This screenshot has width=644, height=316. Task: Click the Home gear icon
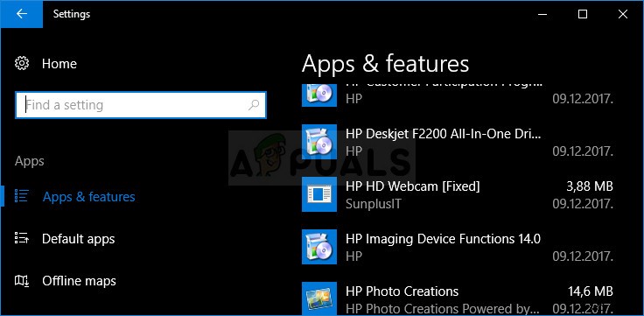22,63
